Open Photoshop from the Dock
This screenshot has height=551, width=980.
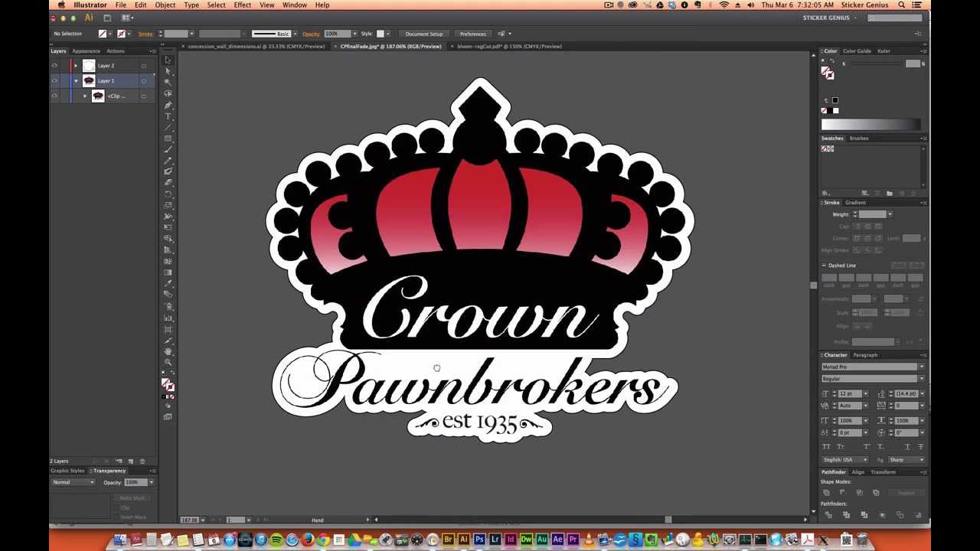(479, 540)
